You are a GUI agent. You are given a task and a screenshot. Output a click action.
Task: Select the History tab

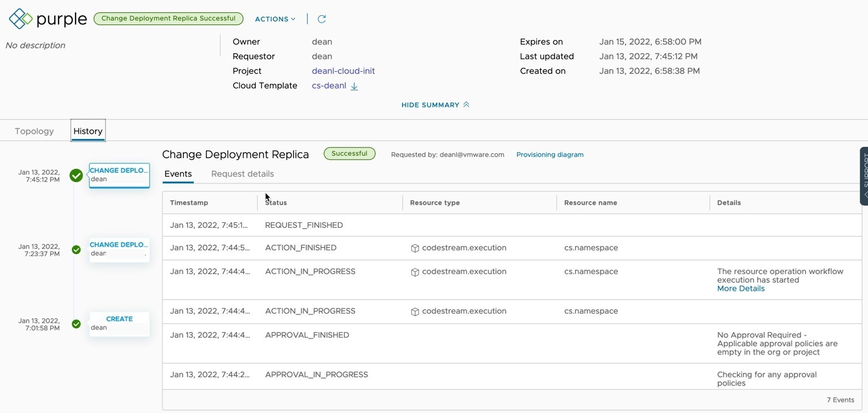coord(88,131)
